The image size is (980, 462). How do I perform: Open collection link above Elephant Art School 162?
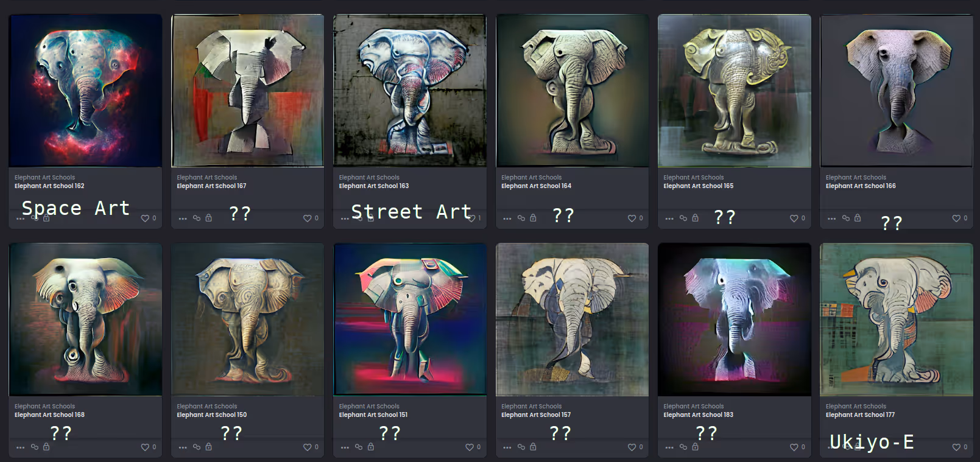tap(44, 178)
